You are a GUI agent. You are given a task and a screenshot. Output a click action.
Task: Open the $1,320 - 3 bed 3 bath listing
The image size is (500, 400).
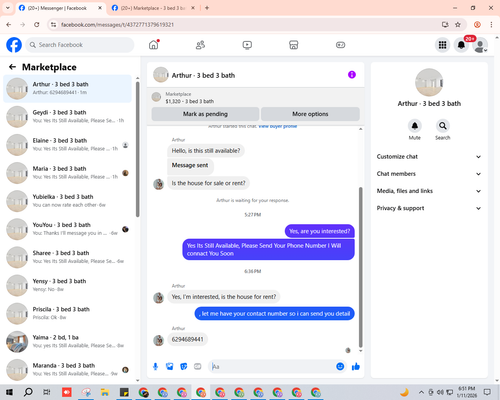pyautogui.click(x=190, y=101)
